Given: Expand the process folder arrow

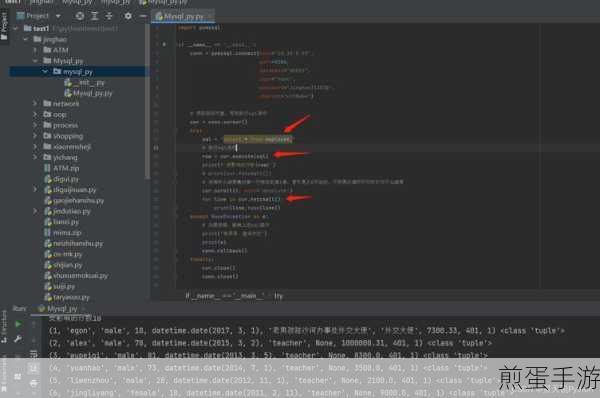Looking at the screenshot, I should coord(35,125).
